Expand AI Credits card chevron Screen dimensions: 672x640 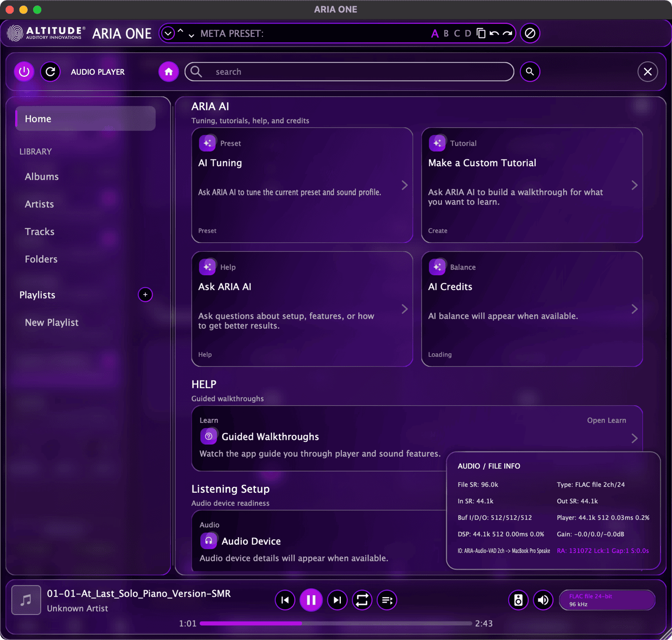(635, 309)
